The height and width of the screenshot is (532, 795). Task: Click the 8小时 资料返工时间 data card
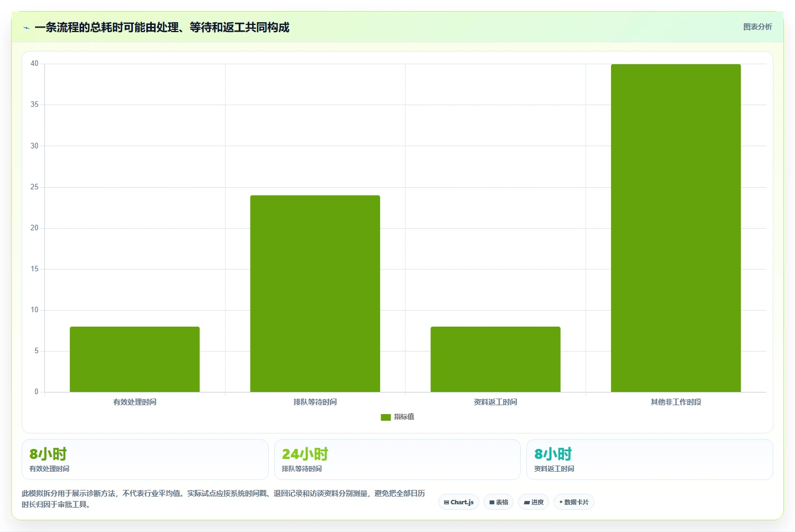tap(649, 459)
